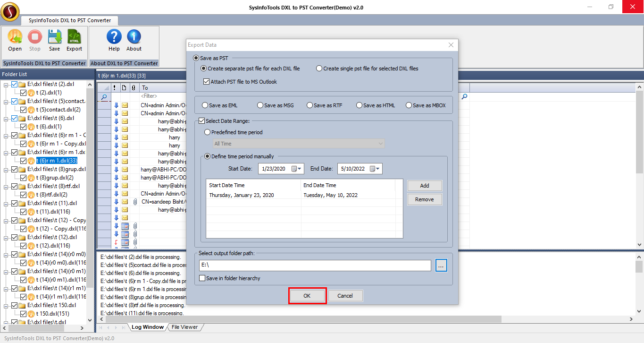This screenshot has height=343, width=644.
Task: Click the output folder path field
Action: point(315,266)
